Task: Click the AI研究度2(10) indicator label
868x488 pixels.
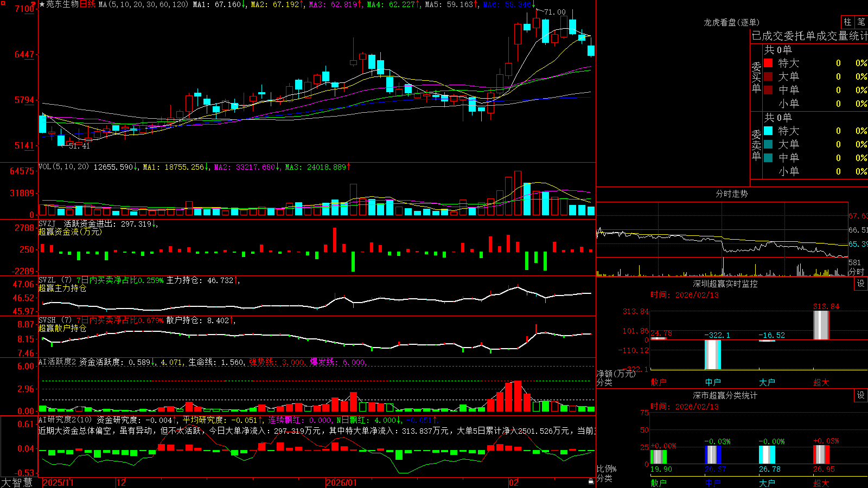Action: point(65,420)
